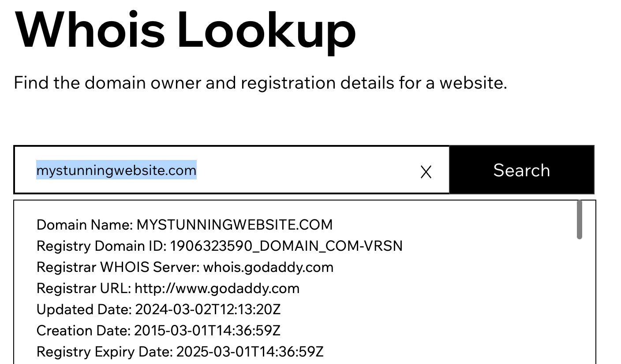Click the whois.godaddy.com server text
The image size is (621, 364).
[268, 267]
